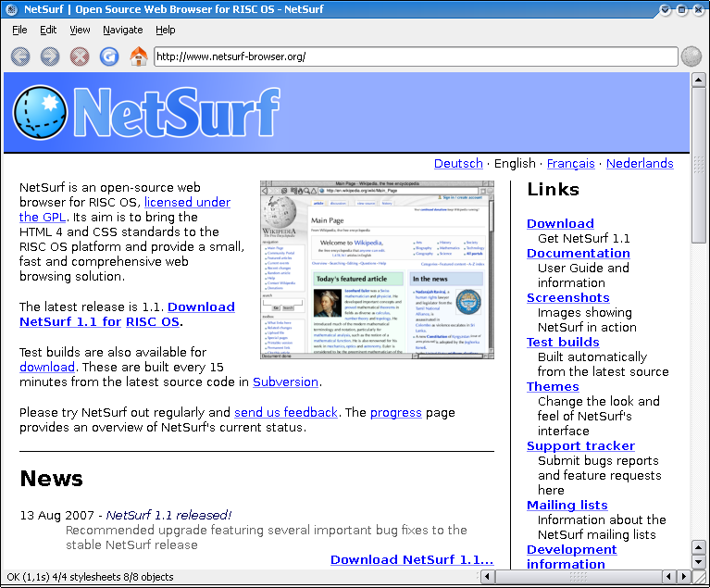Open the Wikipedia screenshot thumbnail

point(377,270)
